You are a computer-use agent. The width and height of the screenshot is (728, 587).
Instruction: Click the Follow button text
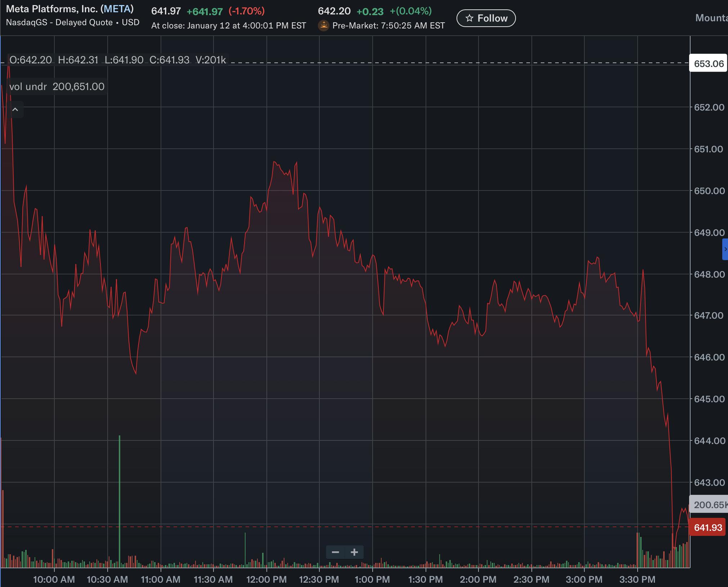click(x=492, y=18)
